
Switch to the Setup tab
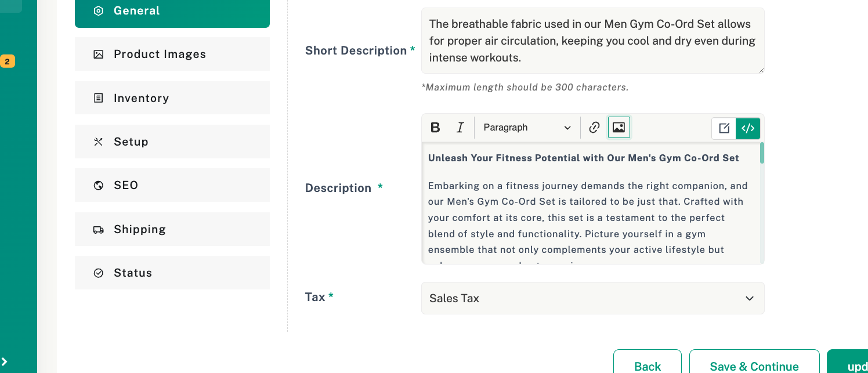(x=172, y=142)
